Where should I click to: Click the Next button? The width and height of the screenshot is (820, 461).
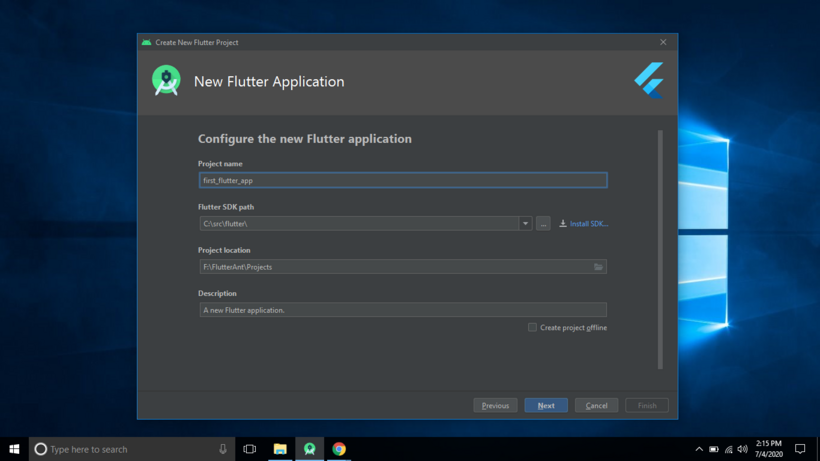pyautogui.click(x=546, y=405)
